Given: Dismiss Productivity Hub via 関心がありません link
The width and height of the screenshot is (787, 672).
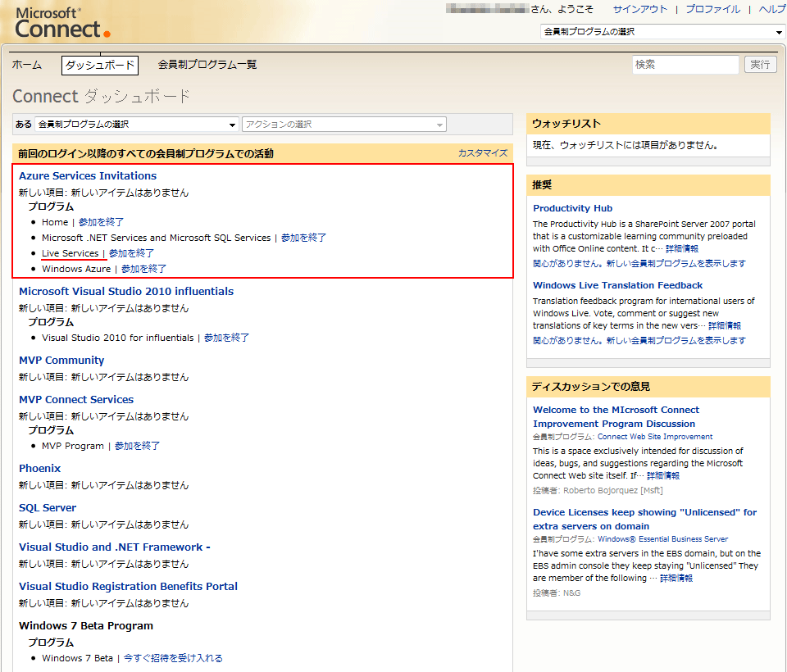Looking at the screenshot, I should (x=639, y=264).
